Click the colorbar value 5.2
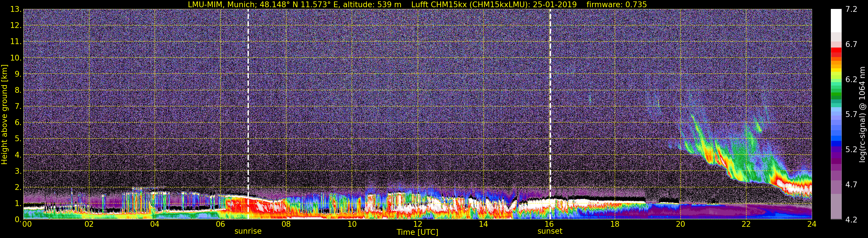868x238 pixels. (851, 150)
